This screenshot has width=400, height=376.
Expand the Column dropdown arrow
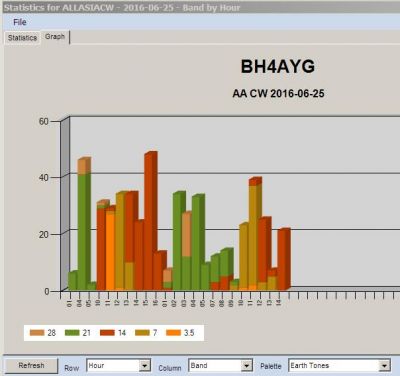pyautogui.click(x=247, y=366)
